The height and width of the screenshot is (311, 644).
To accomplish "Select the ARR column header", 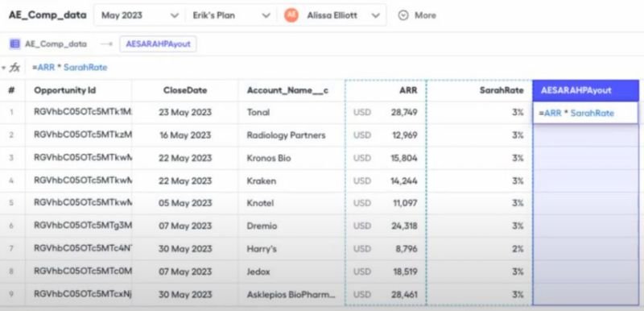I will pos(386,90).
